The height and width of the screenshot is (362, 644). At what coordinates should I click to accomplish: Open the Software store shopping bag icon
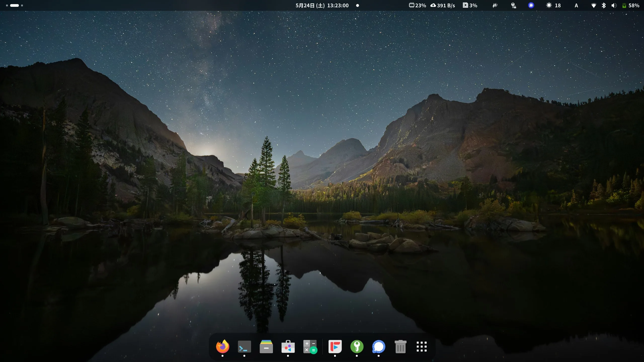pyautogui.click(x=288, y=347)
